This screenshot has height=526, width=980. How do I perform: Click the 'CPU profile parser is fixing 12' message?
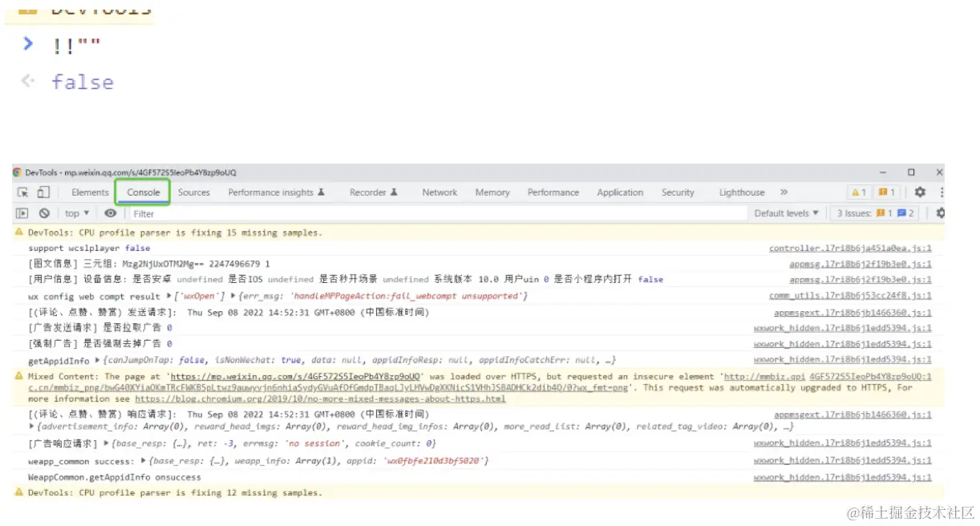tap(175, 493)
